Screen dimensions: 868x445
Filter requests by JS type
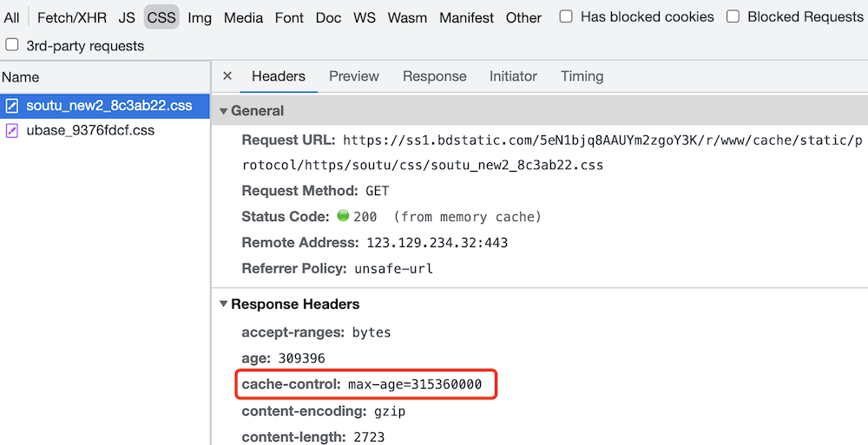pyautogui.click(x=127, y=17)
